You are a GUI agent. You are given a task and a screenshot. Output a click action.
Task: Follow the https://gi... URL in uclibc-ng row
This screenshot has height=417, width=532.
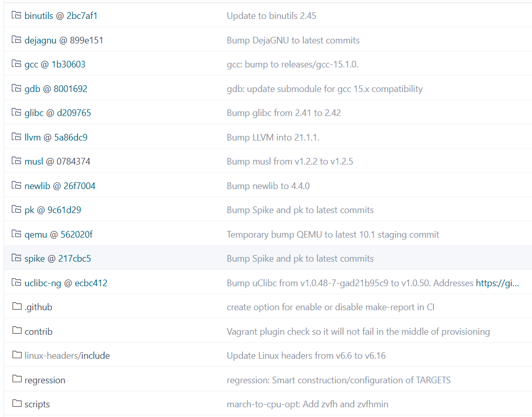497,283
